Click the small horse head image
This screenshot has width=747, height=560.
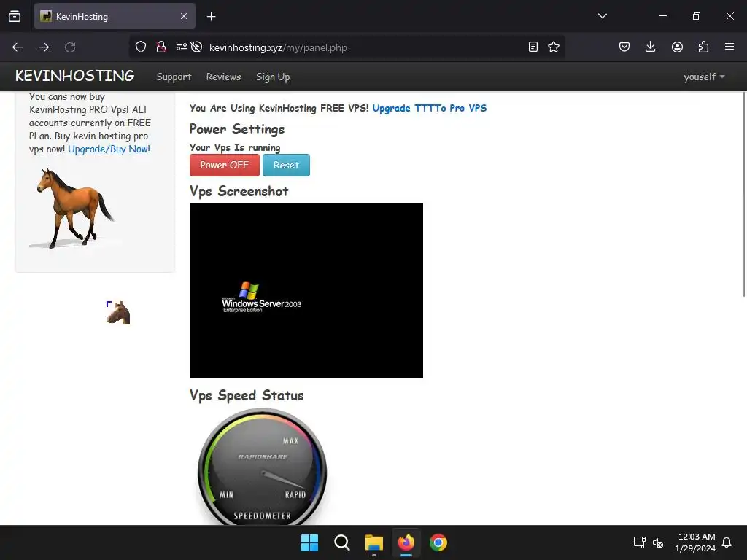click(x=118, y=313)
